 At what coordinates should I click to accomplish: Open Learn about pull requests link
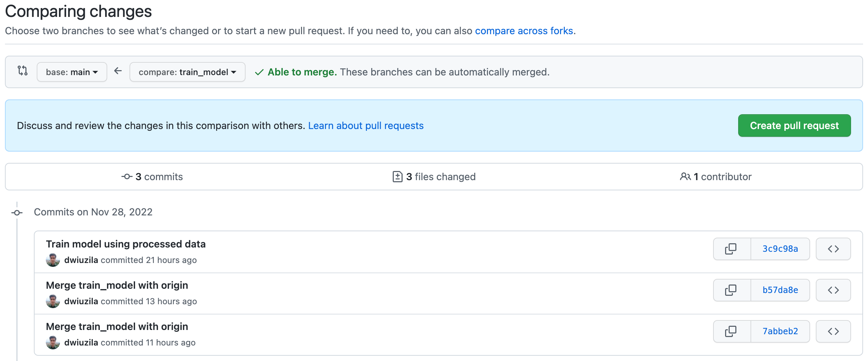tap(366, 126)
